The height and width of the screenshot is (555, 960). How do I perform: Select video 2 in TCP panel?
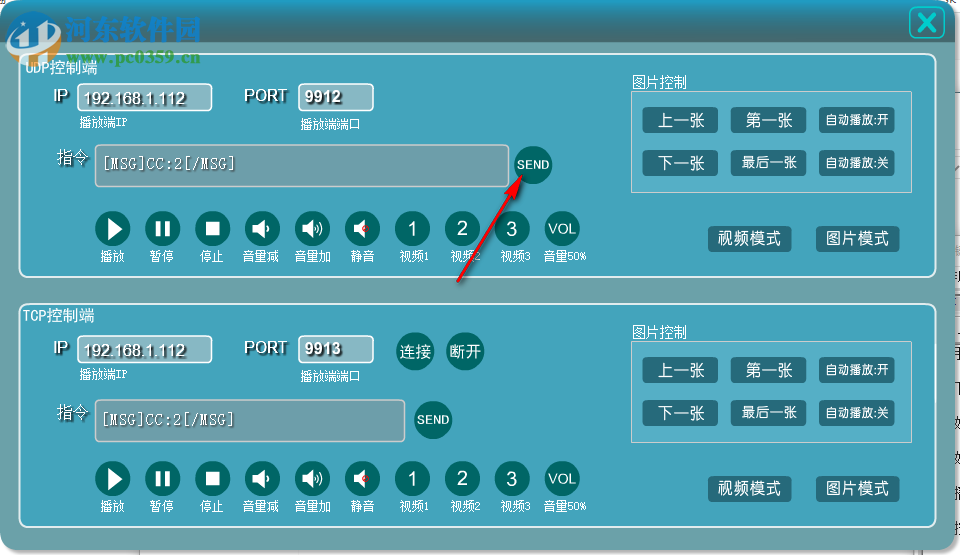[462, 479]
